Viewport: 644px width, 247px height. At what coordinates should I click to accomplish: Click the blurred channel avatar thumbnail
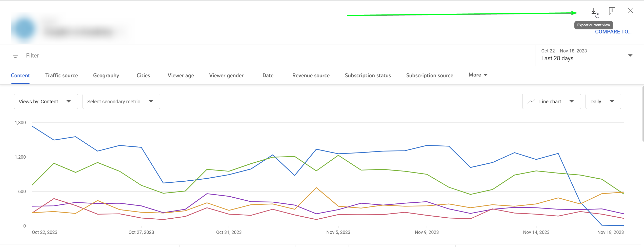click(x=24, y=29)
